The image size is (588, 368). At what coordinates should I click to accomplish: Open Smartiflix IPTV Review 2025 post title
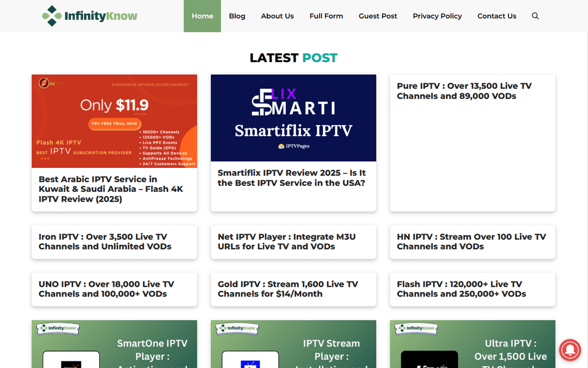pos(291,178)
